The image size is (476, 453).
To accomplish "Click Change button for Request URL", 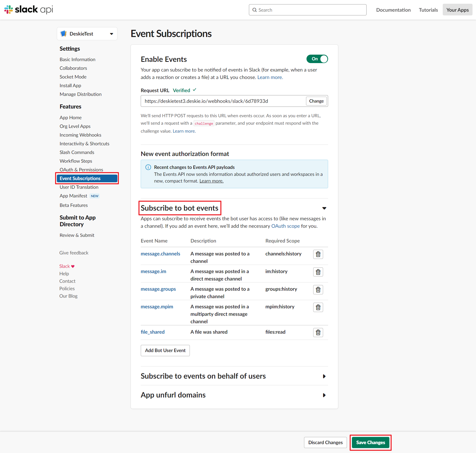I will coord(316,101).
